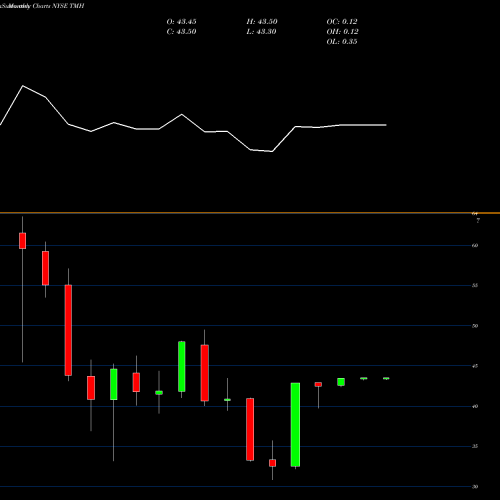Click the 'C: 43.50' close value
Viewport: 500px width, 500px height.
(181, 32)
